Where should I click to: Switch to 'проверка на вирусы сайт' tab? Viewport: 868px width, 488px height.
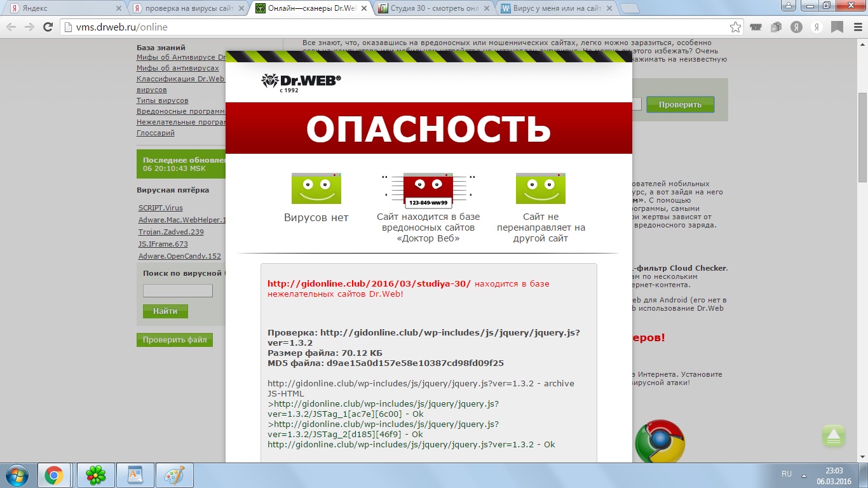(187, 9)
